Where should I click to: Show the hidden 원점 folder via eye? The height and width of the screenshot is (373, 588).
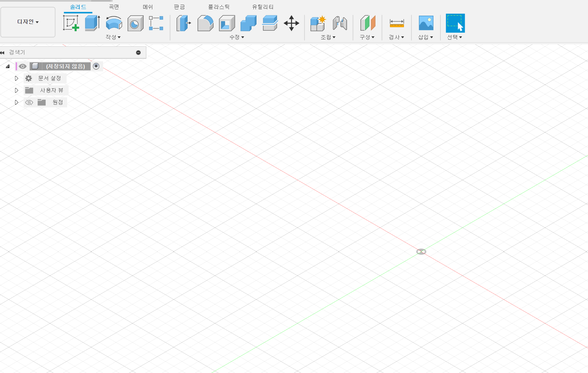point(29,102)
